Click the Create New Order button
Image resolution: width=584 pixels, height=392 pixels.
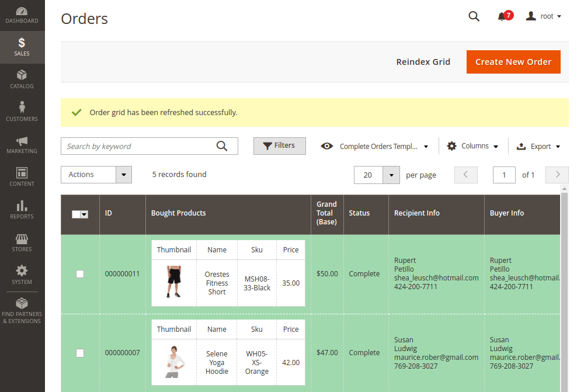tap(513, 62)
